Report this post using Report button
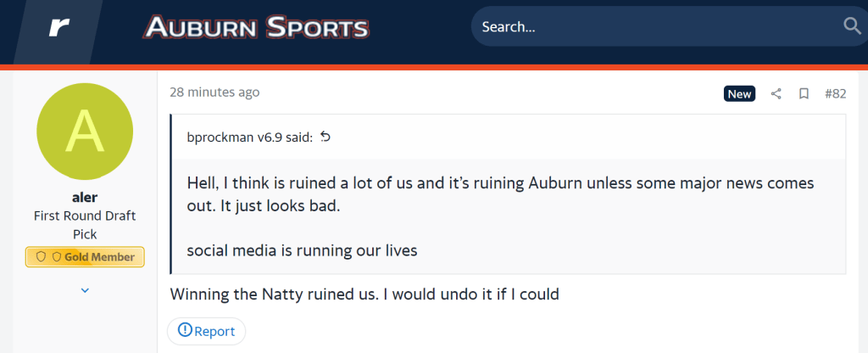Screen dimensions: 868x353 206,331
